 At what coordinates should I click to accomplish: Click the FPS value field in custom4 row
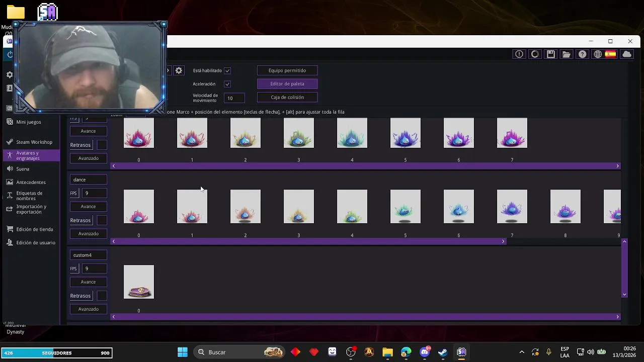[x=94, y=268]
